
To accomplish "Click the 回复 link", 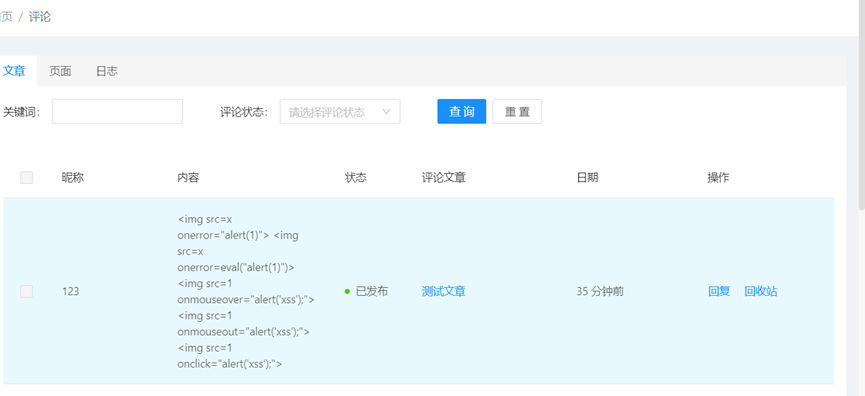I will pos(719,291).
